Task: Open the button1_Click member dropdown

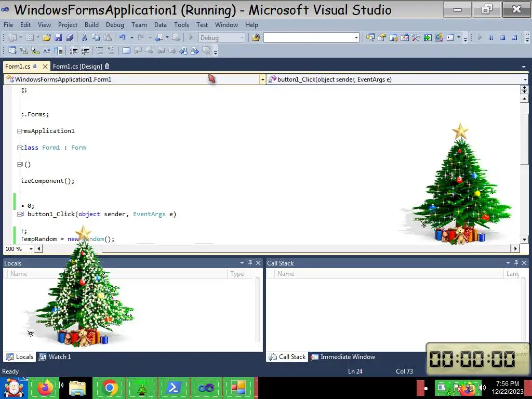Action: 525,79
